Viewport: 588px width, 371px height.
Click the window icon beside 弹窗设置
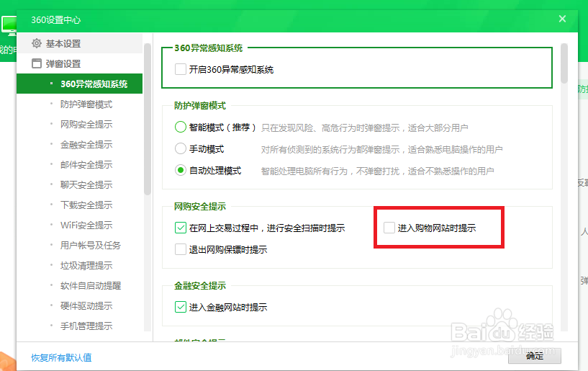(37, 63)
